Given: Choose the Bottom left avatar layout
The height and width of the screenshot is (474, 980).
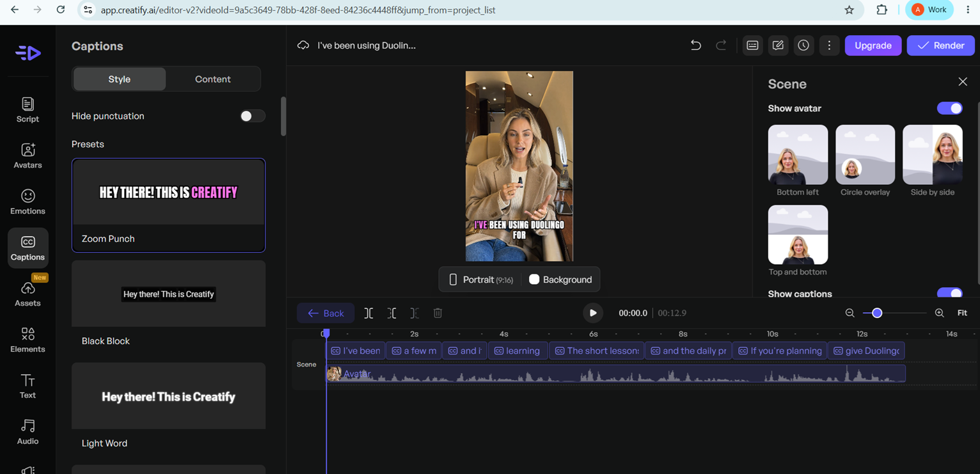Looking at the screenshot, I should [x=798, y=161].
